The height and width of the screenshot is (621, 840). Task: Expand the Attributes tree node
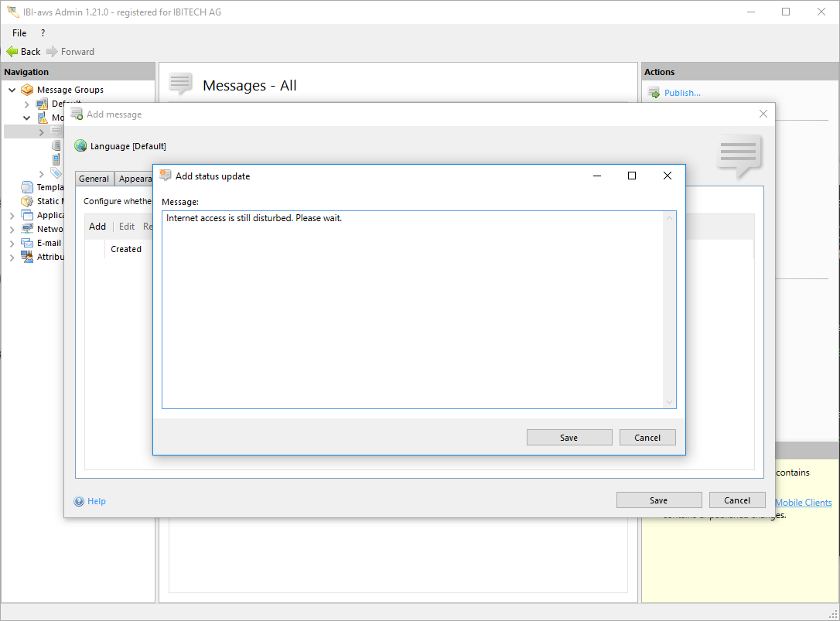(12, 257)
